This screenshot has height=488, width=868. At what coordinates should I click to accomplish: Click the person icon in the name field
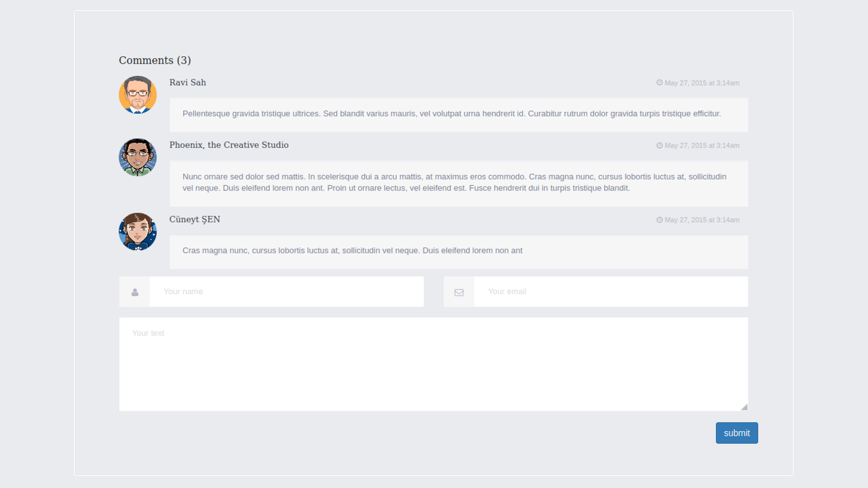coord(134,291)
